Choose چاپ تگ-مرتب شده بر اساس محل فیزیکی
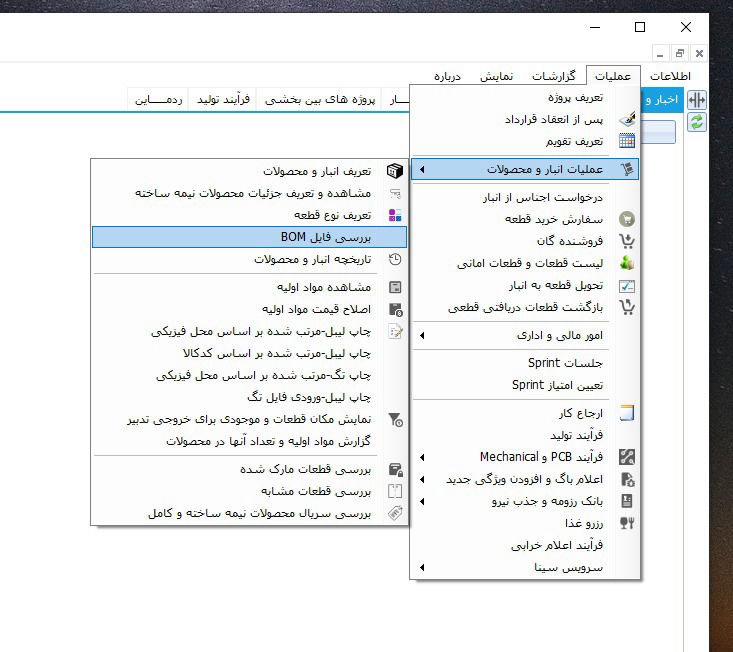Image resolution: width=733 pixels, height=652 pixels. [x=250, y=375]
